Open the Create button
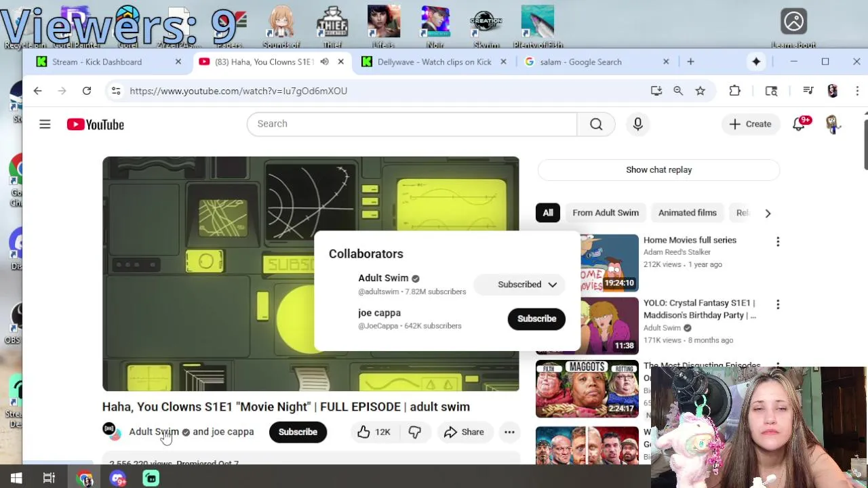The width and height of the screenshot is (868, 488). [750, 124]
